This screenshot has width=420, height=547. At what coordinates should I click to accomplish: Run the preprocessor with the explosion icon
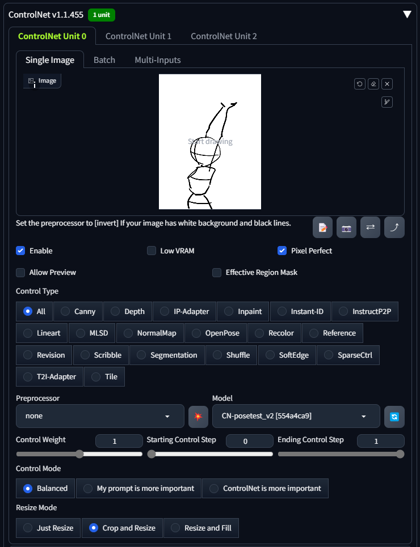[198, 417]
